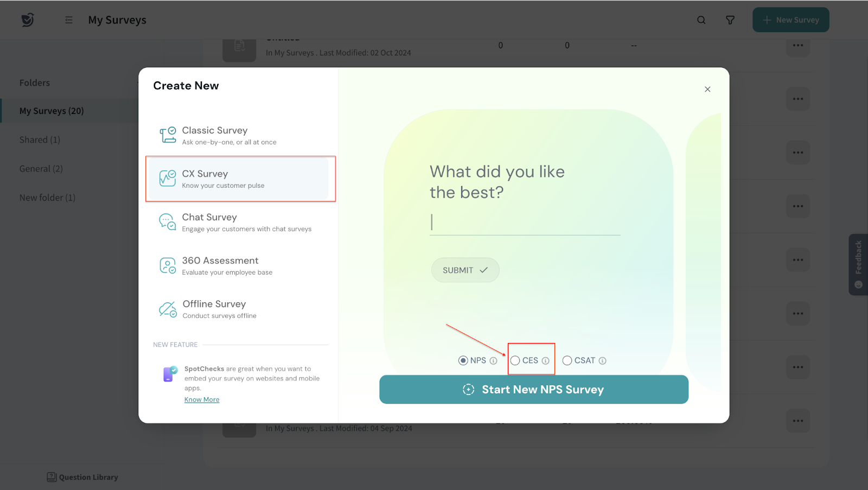Select the NPS radio button
Screen dimensions: 868x490
(463, 361)
